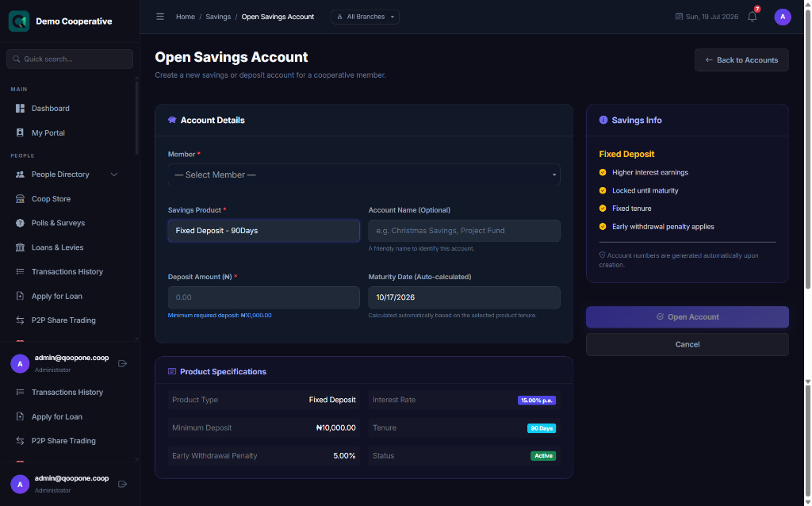Click the Polls & Surveys icon
This screenshot has width=812, height=506.
click(x=20, y=223)
